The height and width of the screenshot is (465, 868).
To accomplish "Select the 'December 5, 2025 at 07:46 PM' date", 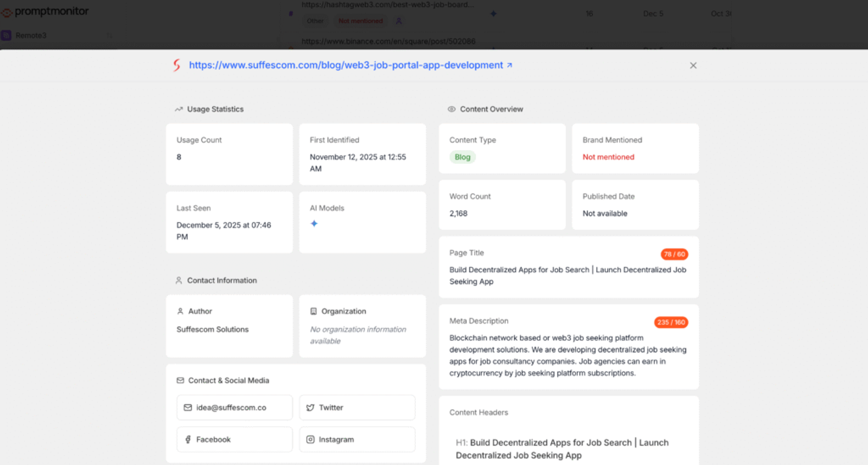I will coord(224,231).
